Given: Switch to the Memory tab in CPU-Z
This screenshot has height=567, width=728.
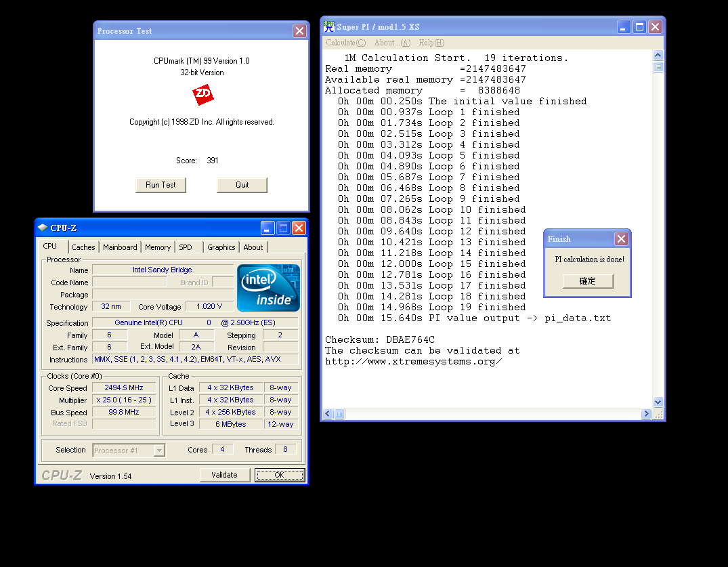Looking at the screenshot, I should (157, 247).
